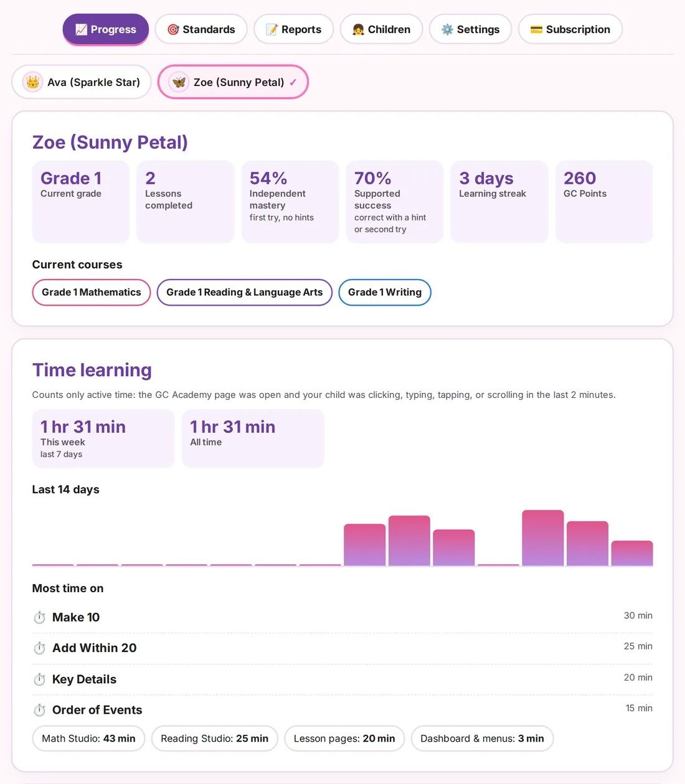Image resolution: width=685 pixels, height=784 pixels.
Task: Click the stopwatch icon beside Add Within 20
Action: click(39, 648)
